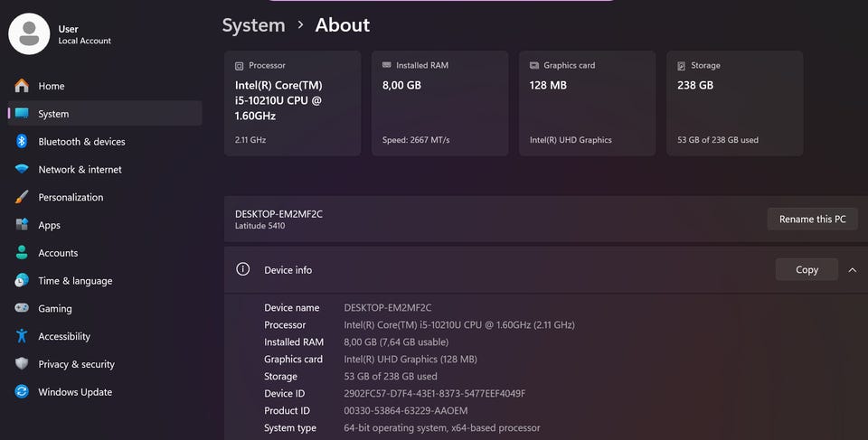Open Privacy & security settings
Image resolution: width=868 pixels, height=440 pixels.
point(105,363)
